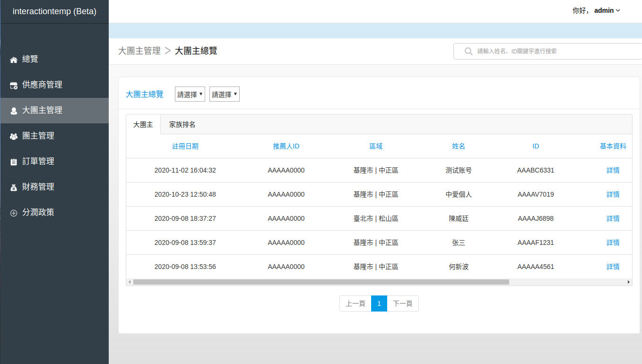Click the 基本資料 column header

[x=613, y=146]
